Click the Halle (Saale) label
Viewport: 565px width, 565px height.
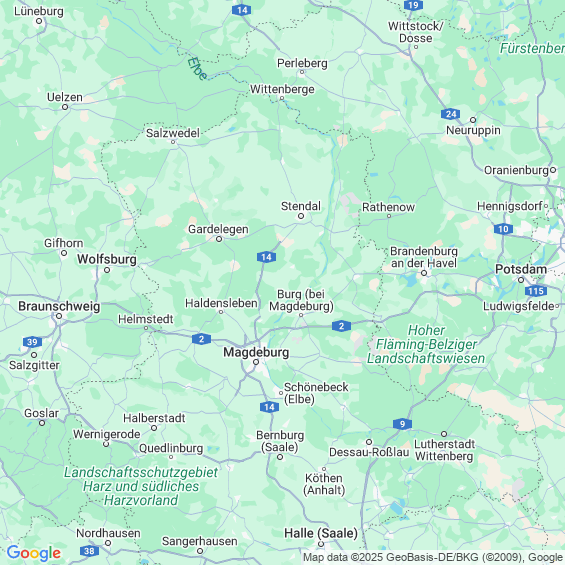[321, 533]
